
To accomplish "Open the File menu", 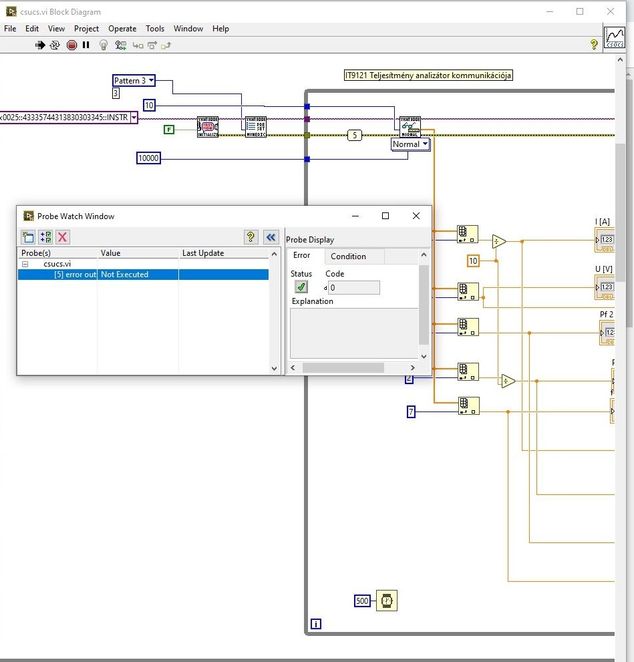I will coord(10,29).
